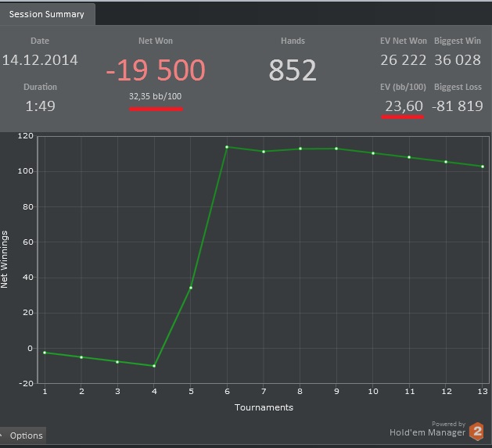
Task: Click the Hands heading label
Action: pos(293,41)
